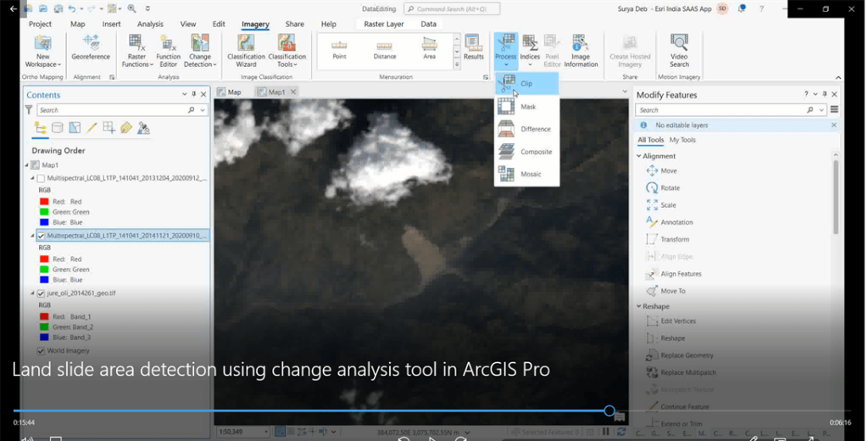Click the Command Search box
The height and width of the screenshot is (441, 868).
pos(452,8)
